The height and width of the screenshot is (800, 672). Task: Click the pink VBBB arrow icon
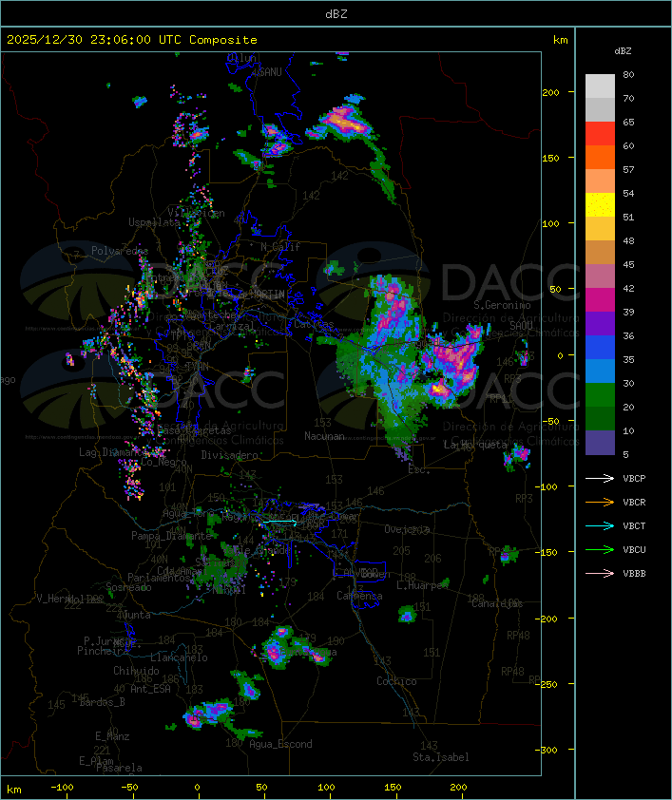pyautogui.click(x=600, y=573)
